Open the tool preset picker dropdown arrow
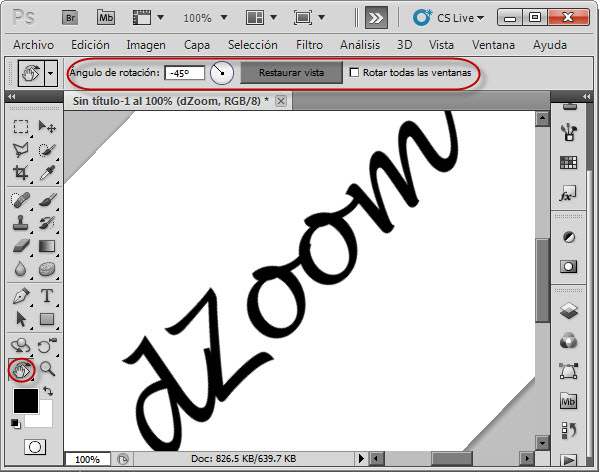Image resolution: width=599 pixels, height=472 pixels. pos(51,73)
